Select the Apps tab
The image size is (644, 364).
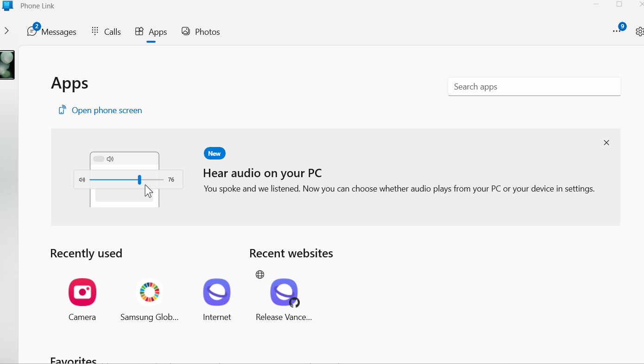pyautogui.click(x=151, y=32)
